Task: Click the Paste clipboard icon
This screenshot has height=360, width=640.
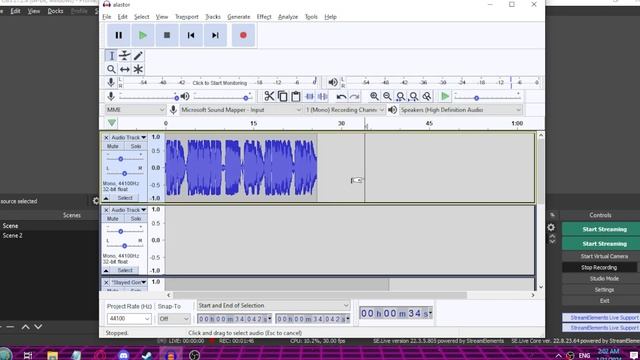Action: pyautogui.click(x=296, y=96)
